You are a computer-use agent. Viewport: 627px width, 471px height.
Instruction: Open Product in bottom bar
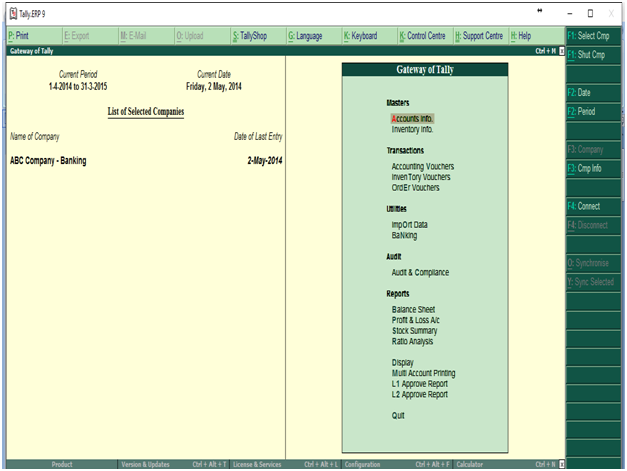tap(62, 464)
